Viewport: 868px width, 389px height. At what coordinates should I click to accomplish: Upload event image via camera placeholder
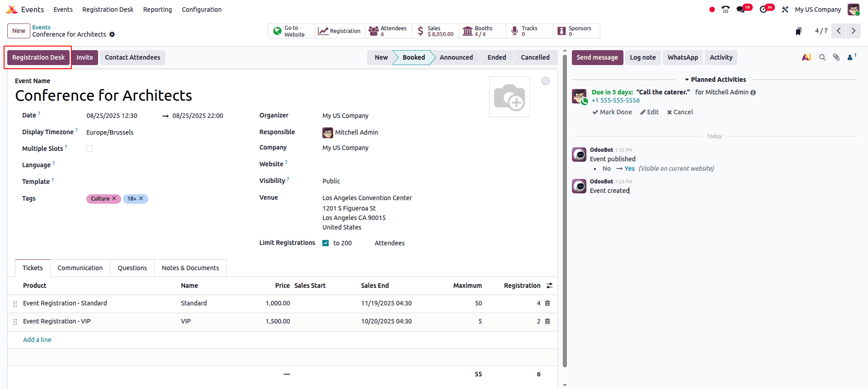(509, 97)
